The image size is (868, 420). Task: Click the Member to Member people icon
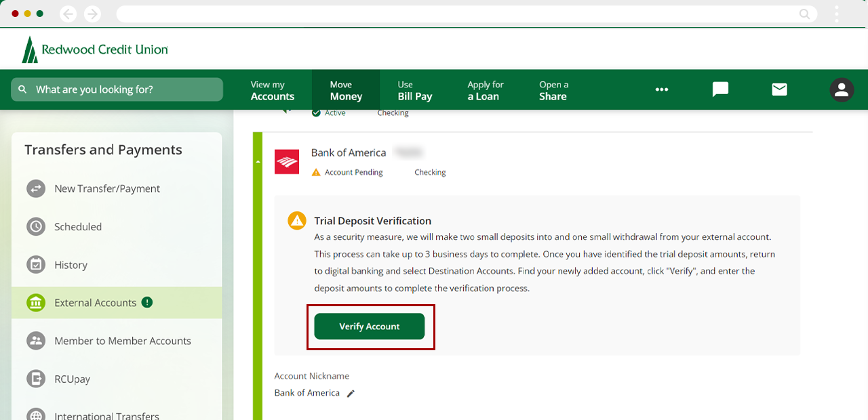pos(36,341)
